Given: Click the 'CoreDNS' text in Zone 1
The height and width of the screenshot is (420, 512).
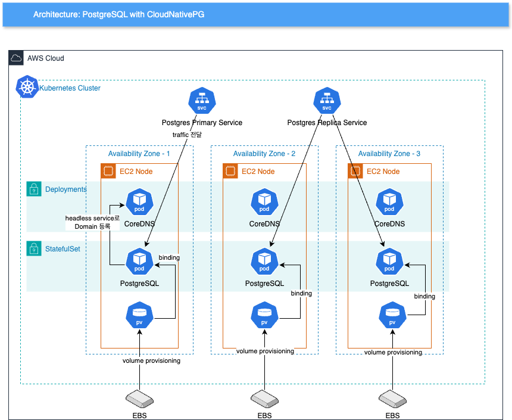Looking at the screenshot, I should pyautogui.click(x=139, y=224).
